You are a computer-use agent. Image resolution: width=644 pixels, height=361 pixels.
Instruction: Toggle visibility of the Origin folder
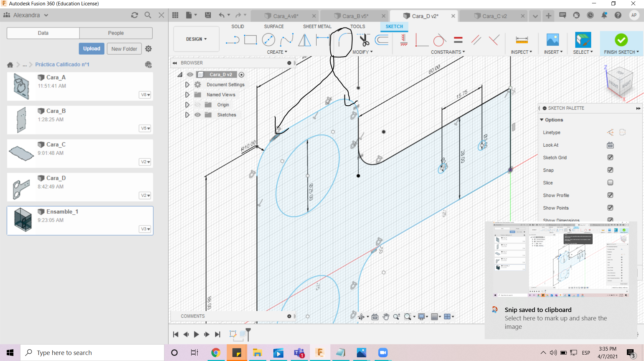pyautogui.click(x=198, y=105)
